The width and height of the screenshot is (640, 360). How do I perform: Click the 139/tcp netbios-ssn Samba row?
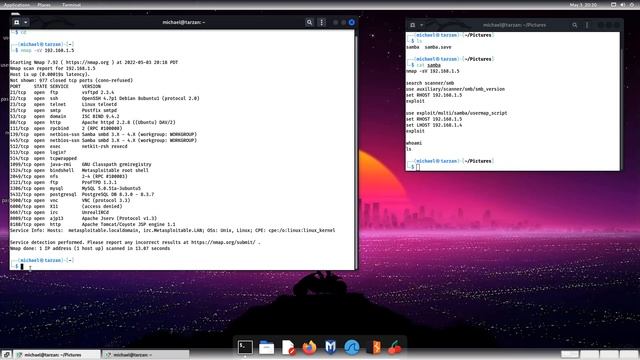click(103, 134)
